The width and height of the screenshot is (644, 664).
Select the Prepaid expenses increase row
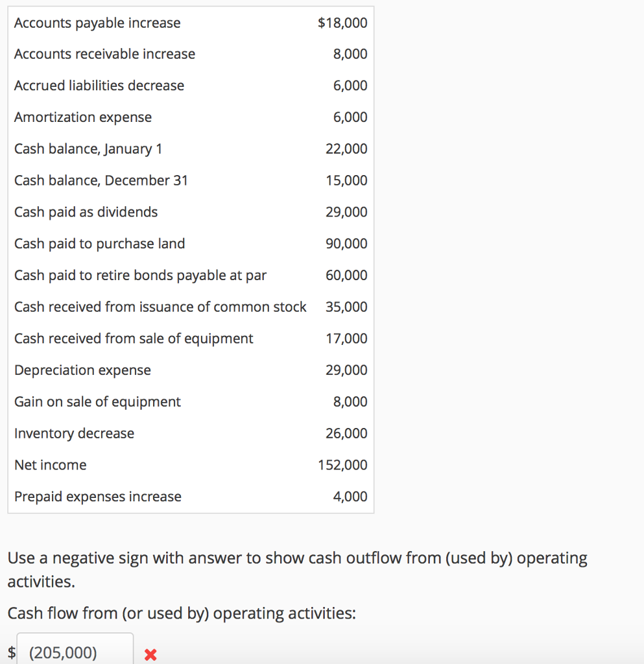(x=97, y=496)
